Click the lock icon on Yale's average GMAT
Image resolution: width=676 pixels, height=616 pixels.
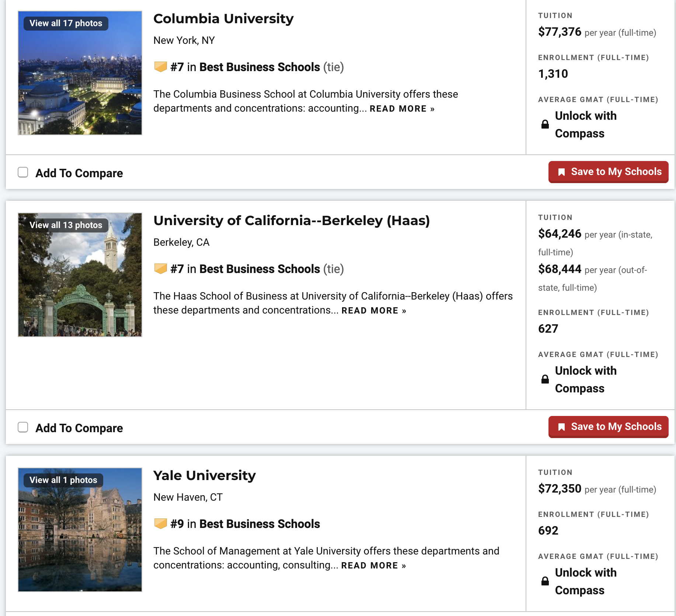click(545, 581)
